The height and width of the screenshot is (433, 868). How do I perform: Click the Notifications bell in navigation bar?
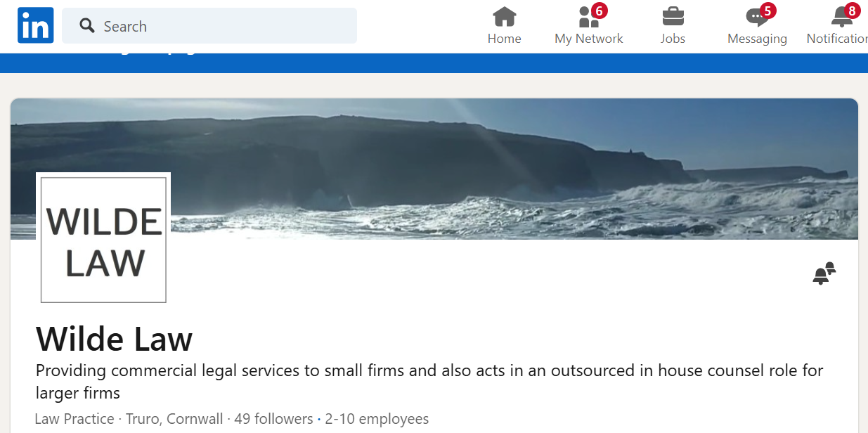pyautogui.click(x=841, y=17)
